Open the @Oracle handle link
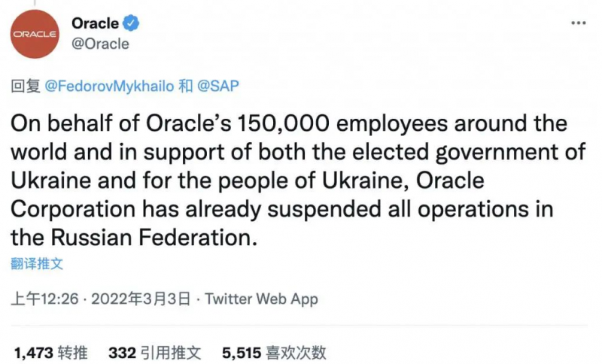602x364 pixels. 100,44
